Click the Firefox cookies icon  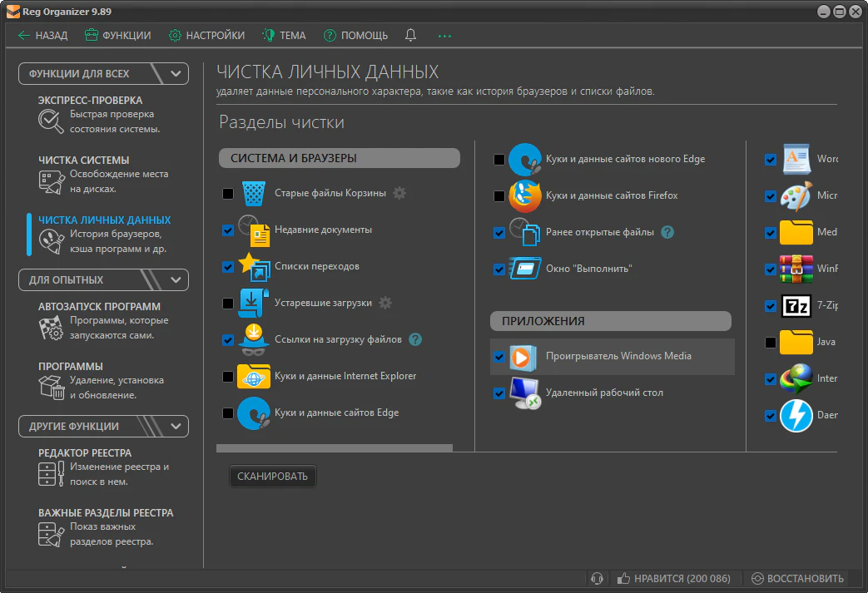[525, 196]
